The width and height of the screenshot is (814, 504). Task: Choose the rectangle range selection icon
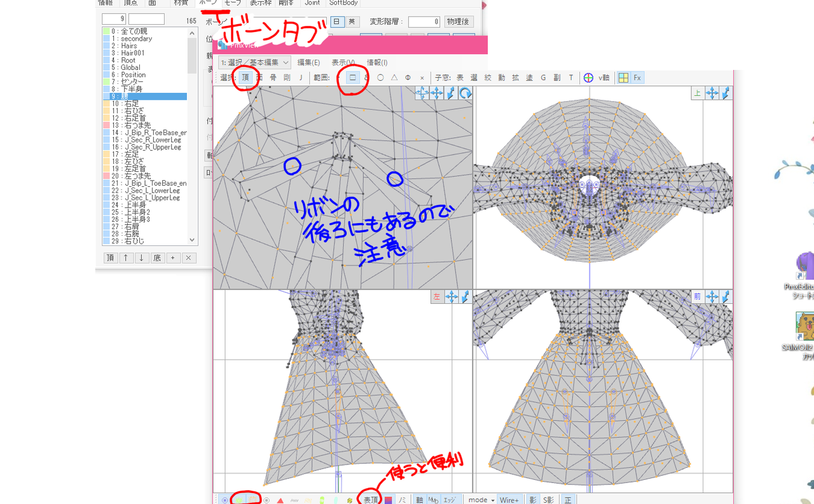pyautogui.click(x=352, y=78)
